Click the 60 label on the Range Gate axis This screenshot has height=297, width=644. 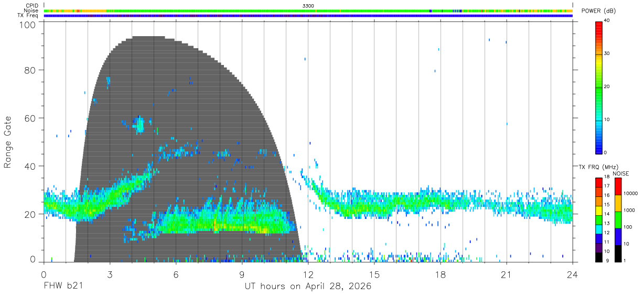click(30, 118)
